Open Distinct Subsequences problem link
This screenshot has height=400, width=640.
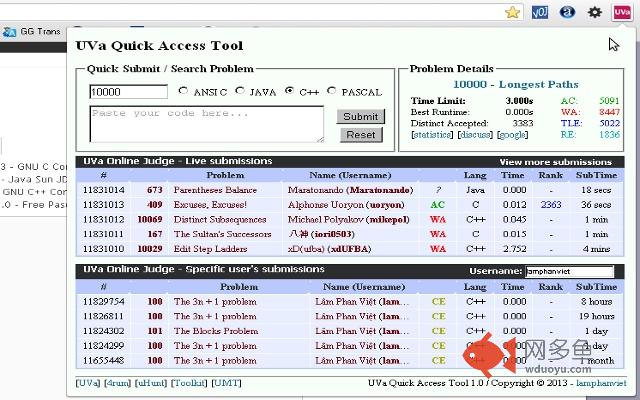click(x=220, y=220)
